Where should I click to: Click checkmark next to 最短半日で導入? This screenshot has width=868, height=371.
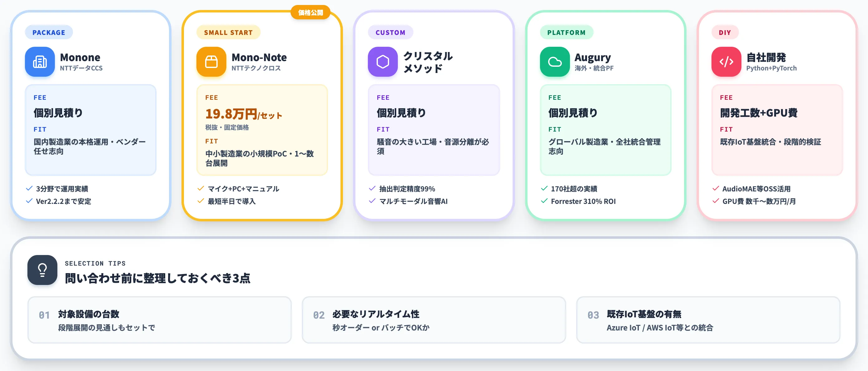click(201, 201)
